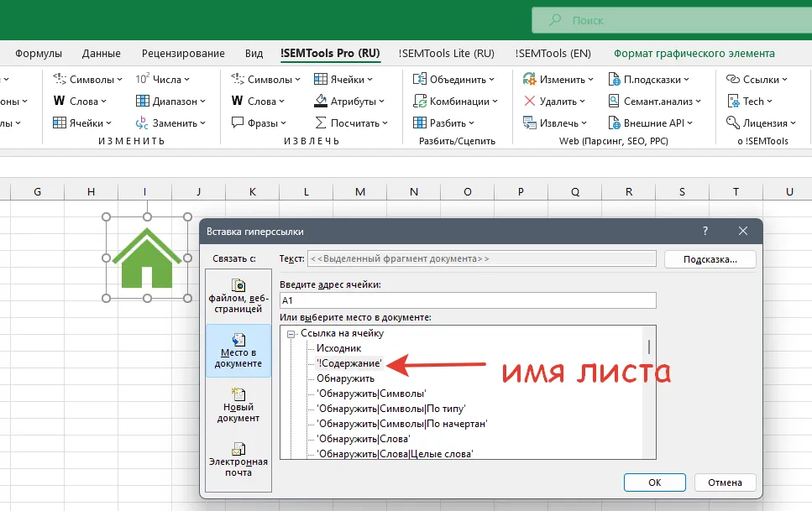Click the Посчитать sigma icon
Viewport: 812px width, 511px height.
[x=321, y=123]
